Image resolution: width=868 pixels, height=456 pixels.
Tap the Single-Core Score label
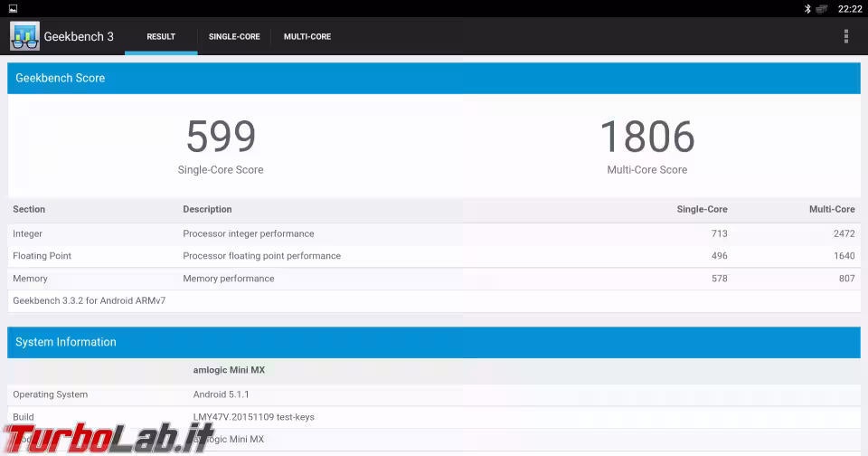click(221, 169)
